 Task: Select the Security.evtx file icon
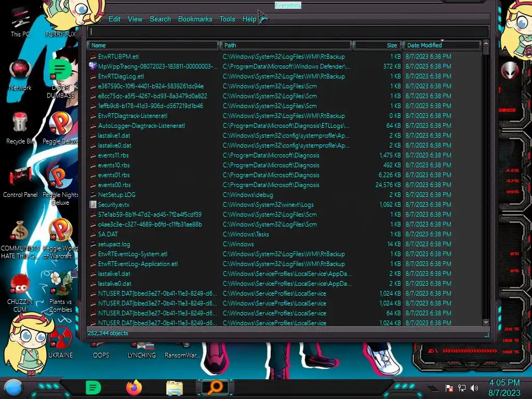tap(92, 205)
